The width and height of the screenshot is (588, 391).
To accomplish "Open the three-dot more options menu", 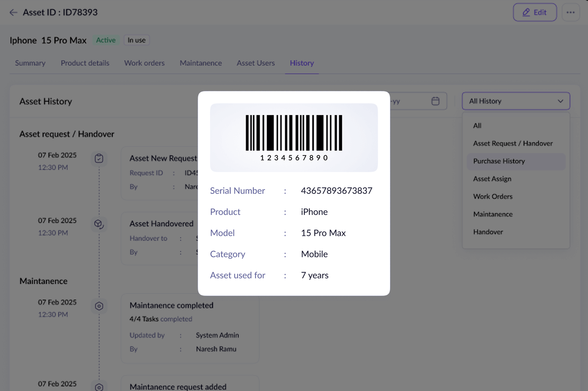I will click(570, 12).
